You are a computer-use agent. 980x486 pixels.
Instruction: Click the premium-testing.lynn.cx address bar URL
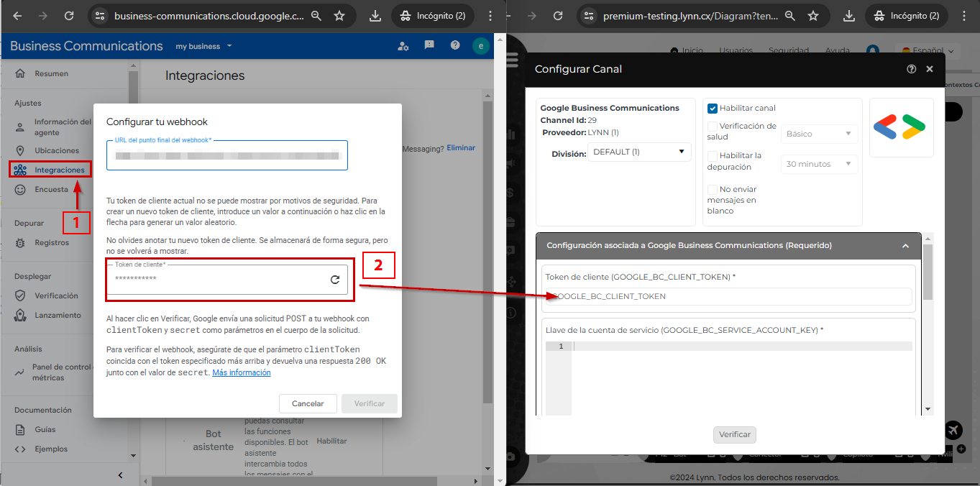(690, 16)
